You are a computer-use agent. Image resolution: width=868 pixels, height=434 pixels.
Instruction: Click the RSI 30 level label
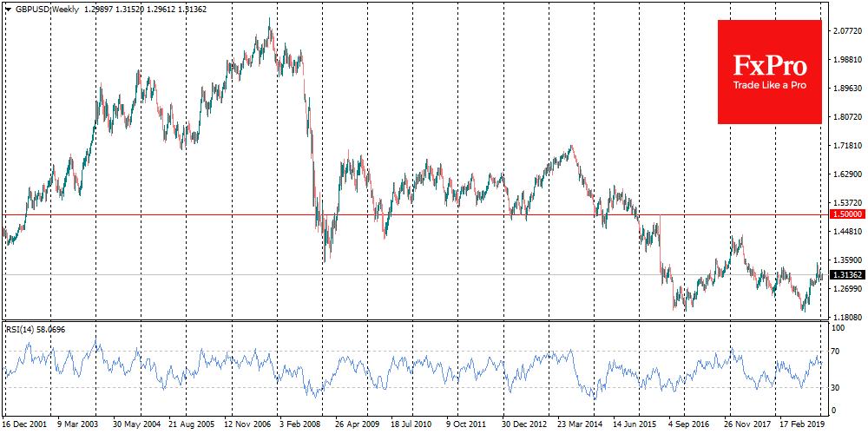(x=838, y=387)
